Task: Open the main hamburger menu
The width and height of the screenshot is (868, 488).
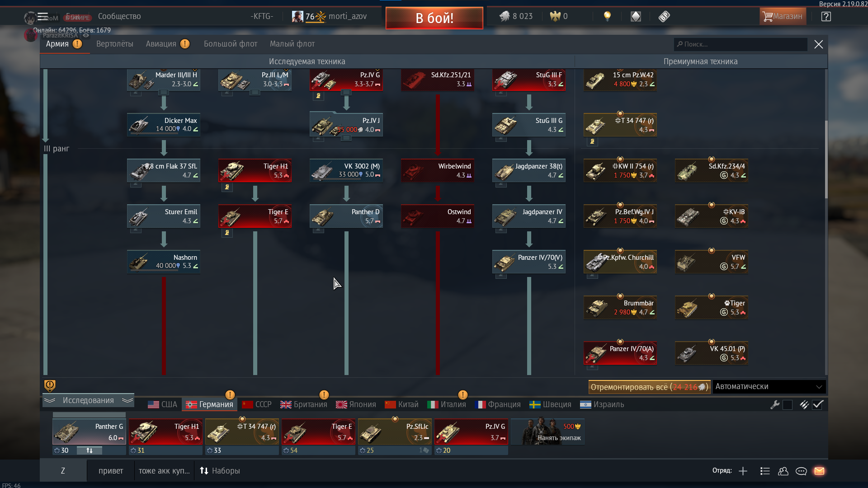Action: click(42, 17)
